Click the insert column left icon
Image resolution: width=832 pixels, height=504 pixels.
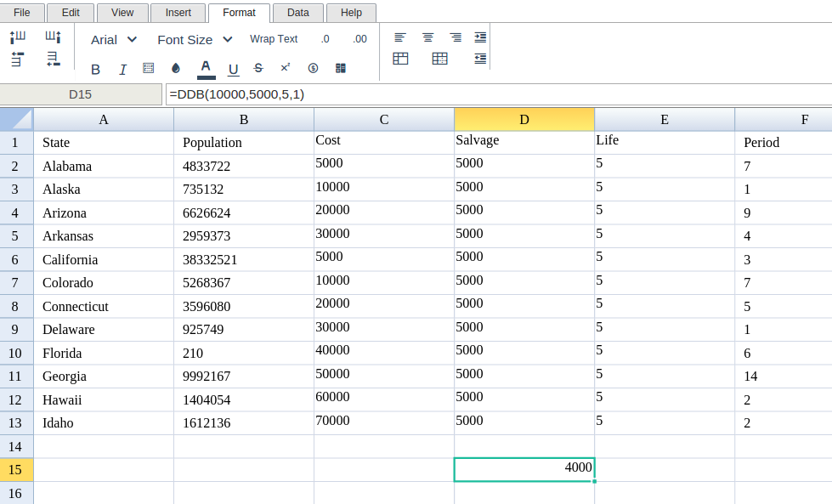click(x=18, y=37)
